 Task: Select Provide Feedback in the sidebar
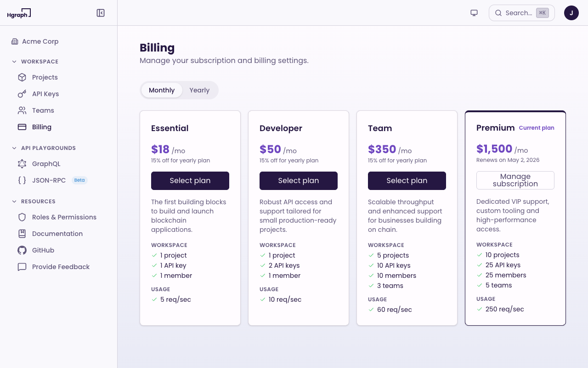(x=61, y=267)
